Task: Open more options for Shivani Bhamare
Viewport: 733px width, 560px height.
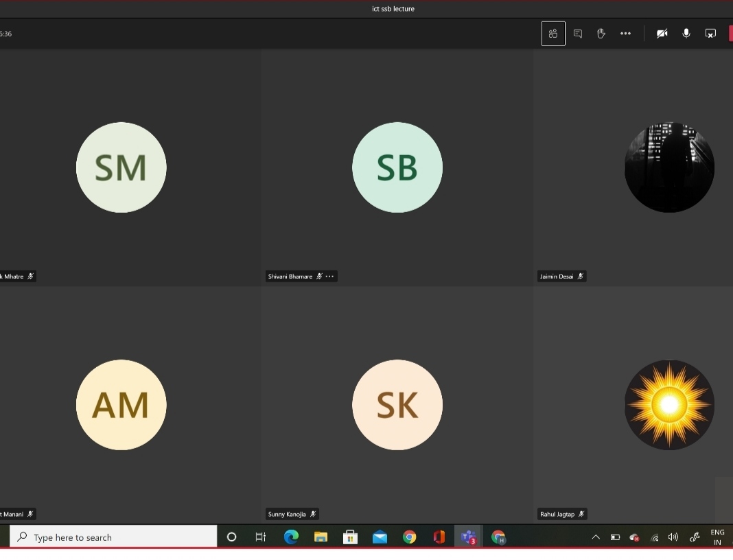Action: (330, 277)
